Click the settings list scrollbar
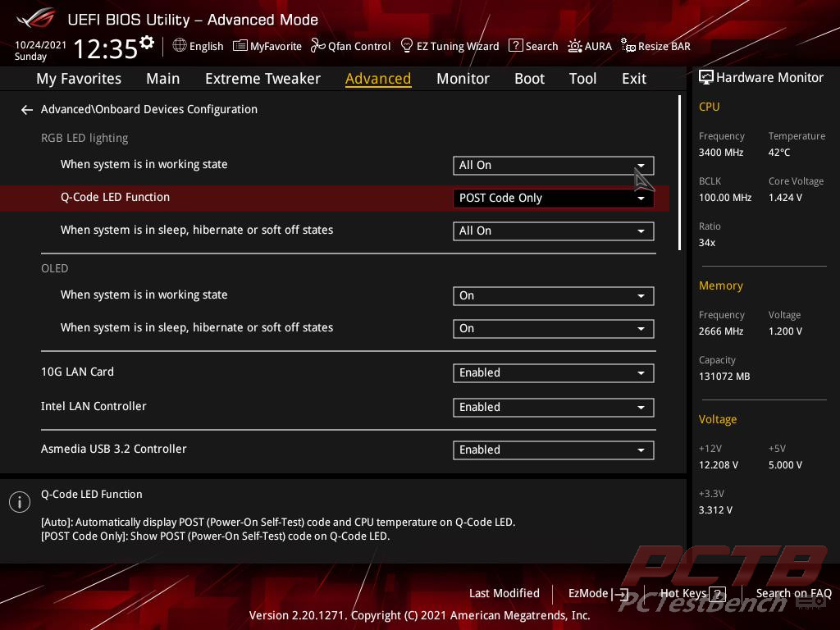Viewport: 840px width, 630px height. tap(680, 172)
